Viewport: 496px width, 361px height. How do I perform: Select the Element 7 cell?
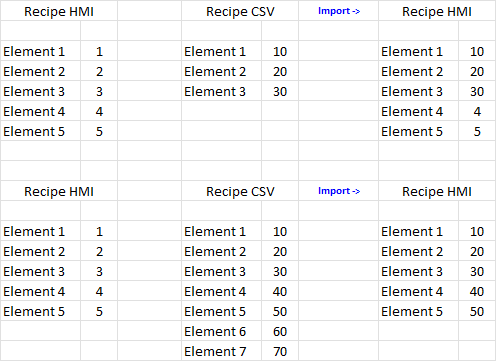[221, 351]
